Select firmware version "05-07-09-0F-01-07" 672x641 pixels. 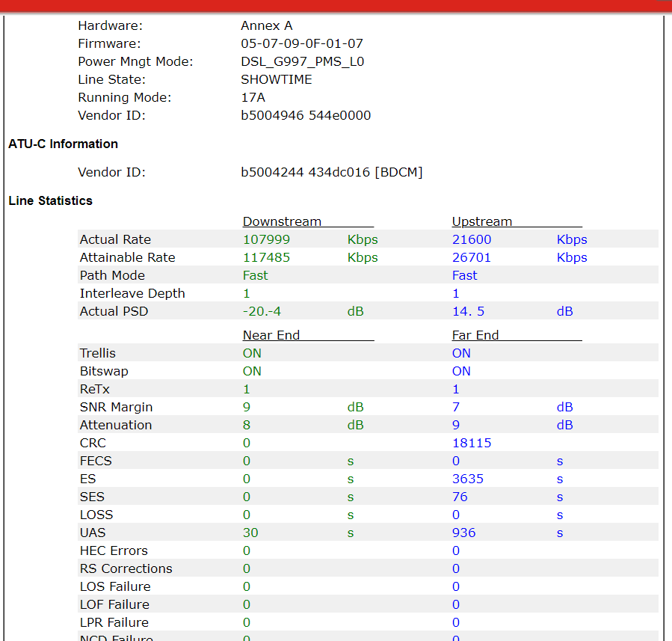click(x=302, y=43)
